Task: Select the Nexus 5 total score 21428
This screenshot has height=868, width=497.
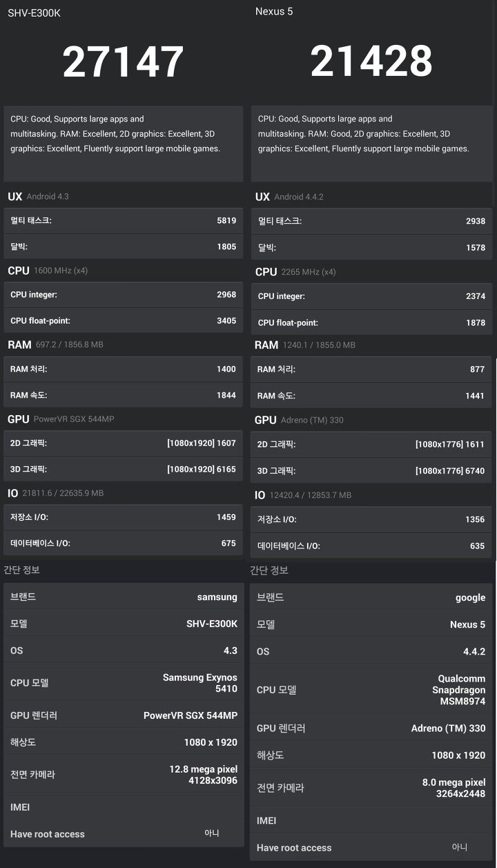Action: [x=371, y=62]
